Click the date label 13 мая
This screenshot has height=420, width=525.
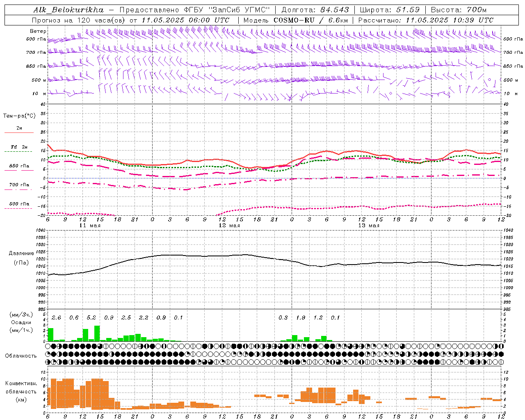tap(369, 226)
